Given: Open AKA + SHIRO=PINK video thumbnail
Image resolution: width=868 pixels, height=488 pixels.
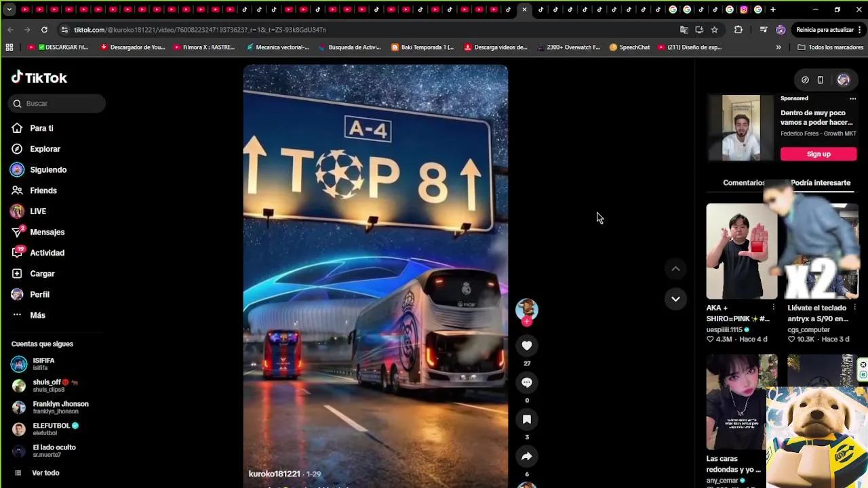Looking at the screenshot, I should point(742,251).
